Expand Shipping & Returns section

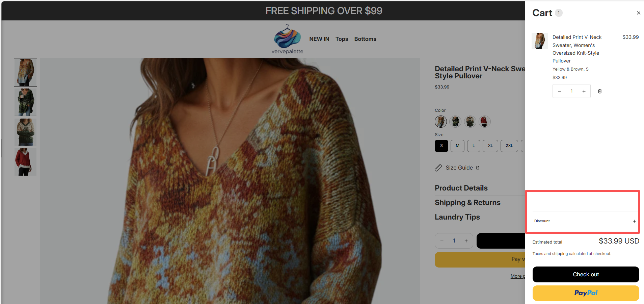tap(467, 203)
